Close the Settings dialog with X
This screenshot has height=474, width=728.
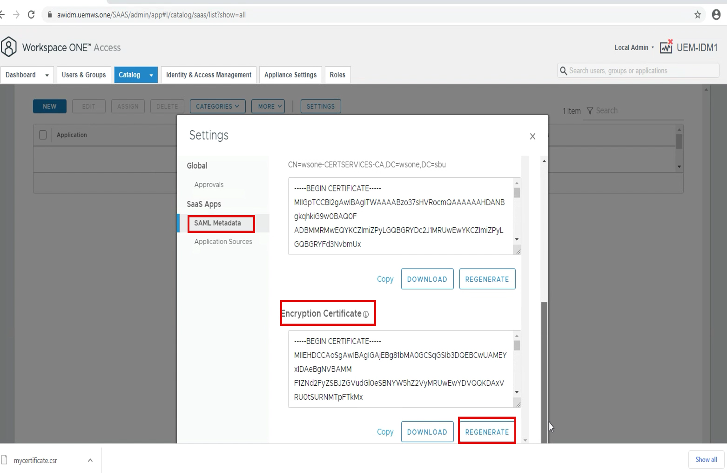(x=532, y=136)
